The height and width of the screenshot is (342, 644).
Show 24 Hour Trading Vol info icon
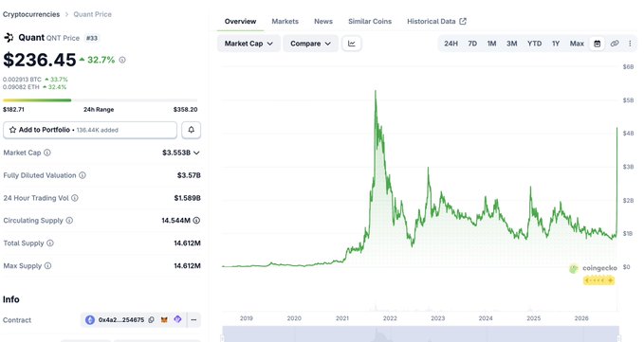pyautogui.click(x=75, y=198)
